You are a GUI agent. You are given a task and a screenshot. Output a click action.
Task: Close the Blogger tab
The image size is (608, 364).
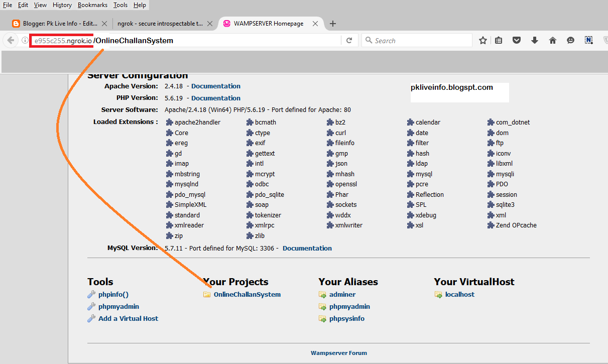[x=104, y=23]
